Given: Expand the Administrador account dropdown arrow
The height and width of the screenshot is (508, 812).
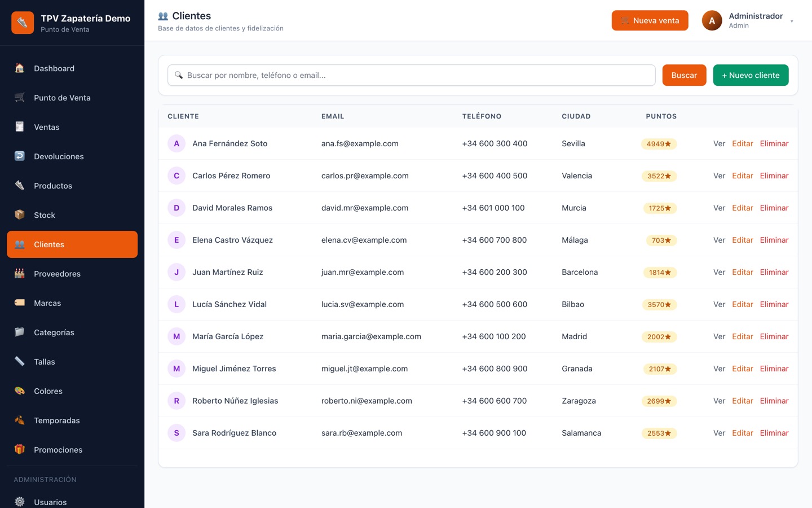Looking at the screenshot, I should pyautogui.click(x=792, y=21).
